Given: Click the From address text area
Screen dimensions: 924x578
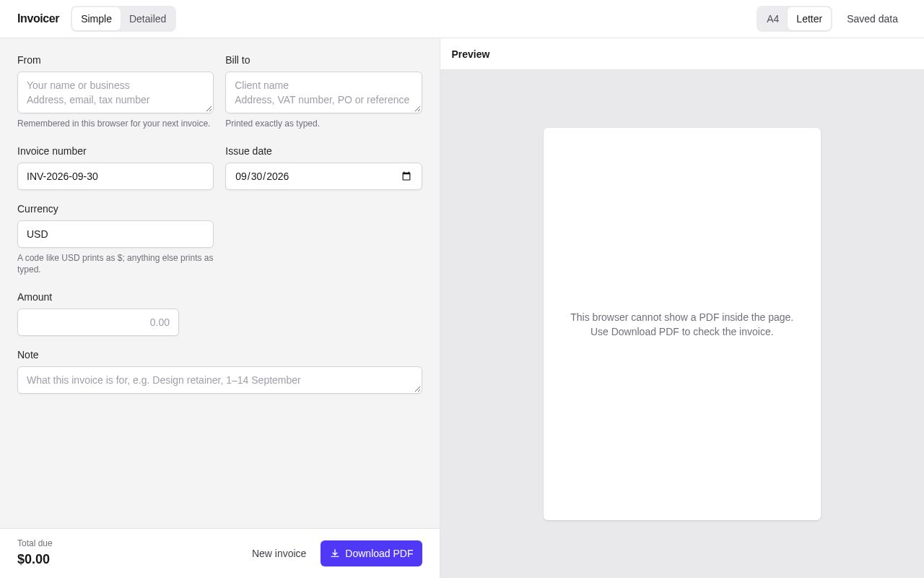Looking at the screenshot, I should (115, 92).
